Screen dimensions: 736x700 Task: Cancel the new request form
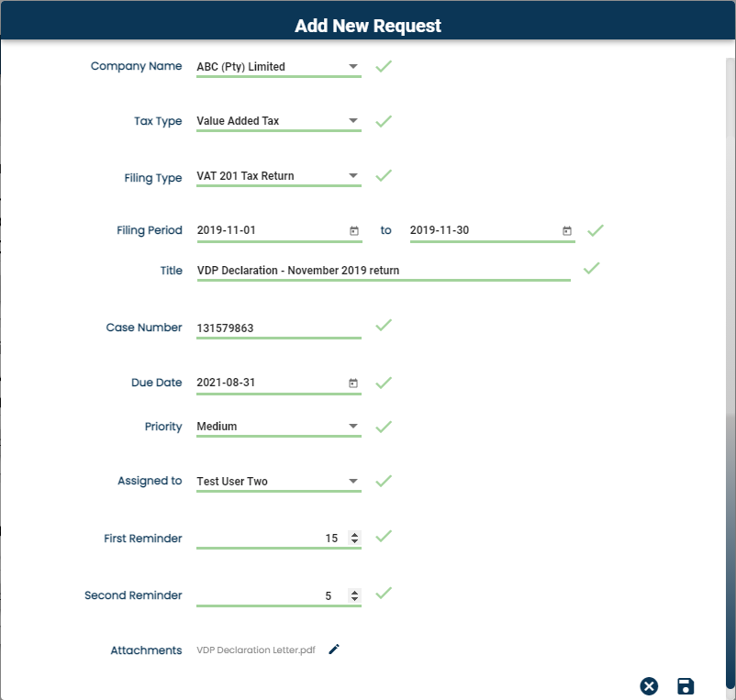pos(649,686)
